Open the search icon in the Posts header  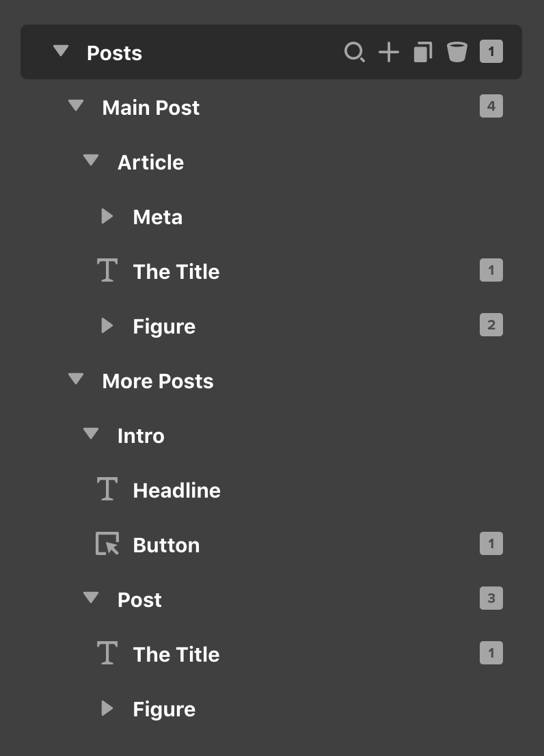(x=355, y=52)
